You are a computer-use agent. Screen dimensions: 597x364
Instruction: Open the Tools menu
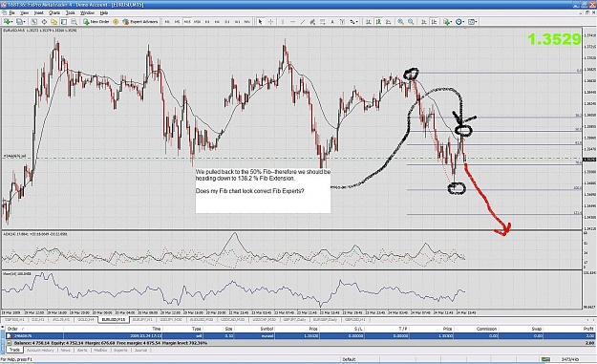70,12
